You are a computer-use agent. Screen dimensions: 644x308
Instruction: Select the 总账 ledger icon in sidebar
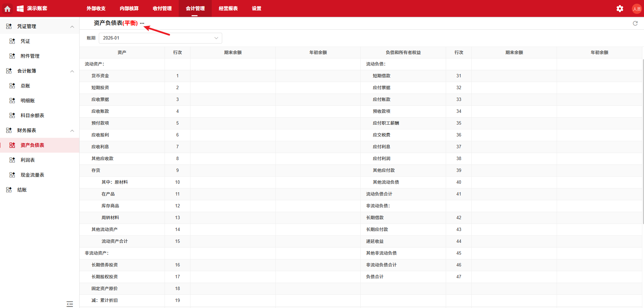click(12, 85)
